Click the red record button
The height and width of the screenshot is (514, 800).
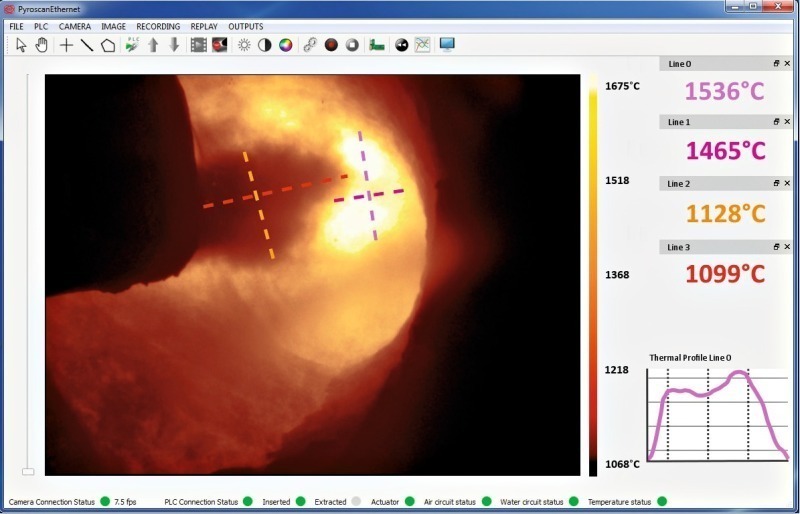(x=331, y=45)
